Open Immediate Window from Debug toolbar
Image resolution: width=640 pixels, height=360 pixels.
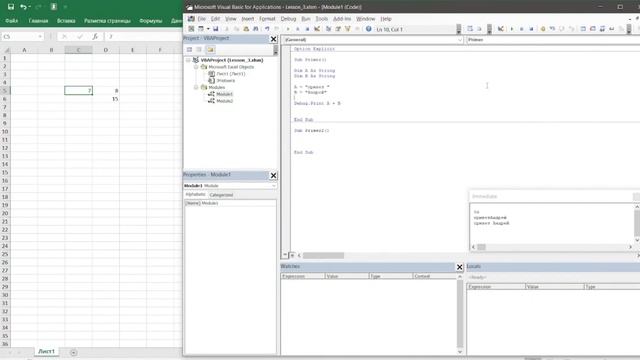pyautogui.click(x=593, y=29)
